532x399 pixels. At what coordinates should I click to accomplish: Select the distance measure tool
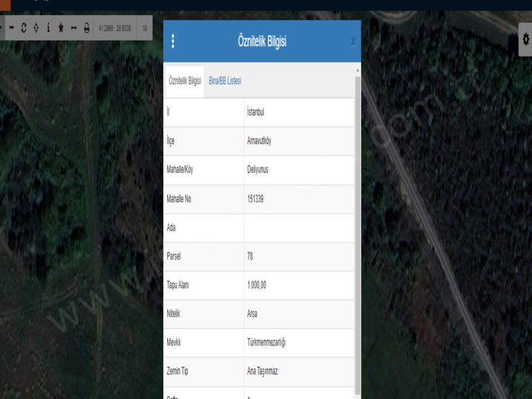(74, 29)
